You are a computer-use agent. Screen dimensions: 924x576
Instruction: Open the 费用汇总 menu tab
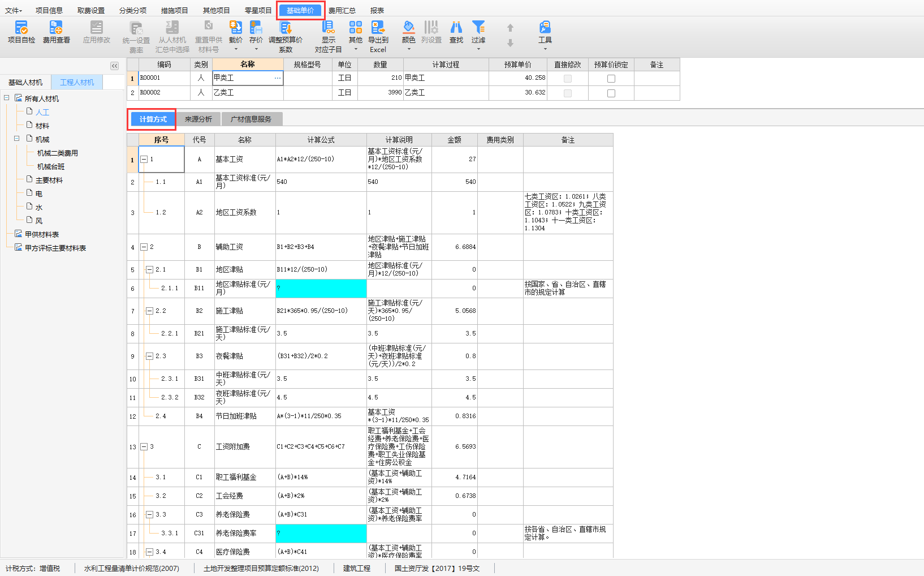point(342,10)
